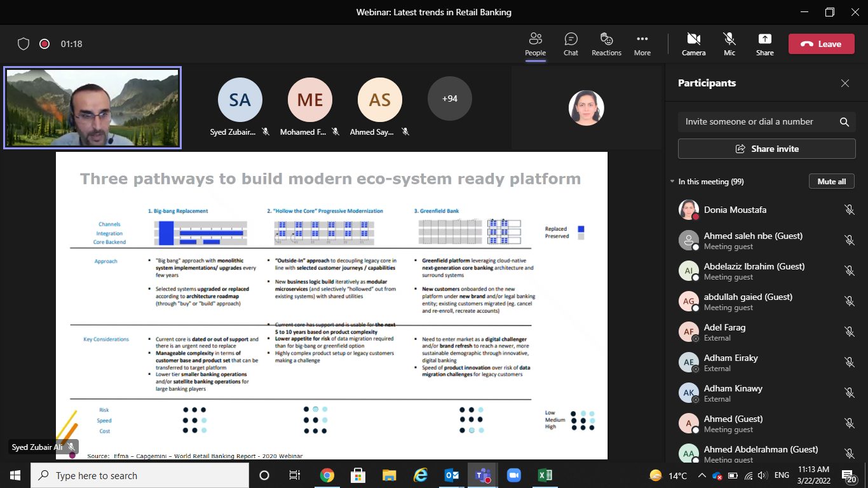Expand the +94 additional participants
868x488 pixels.
(x=450, y=98)
